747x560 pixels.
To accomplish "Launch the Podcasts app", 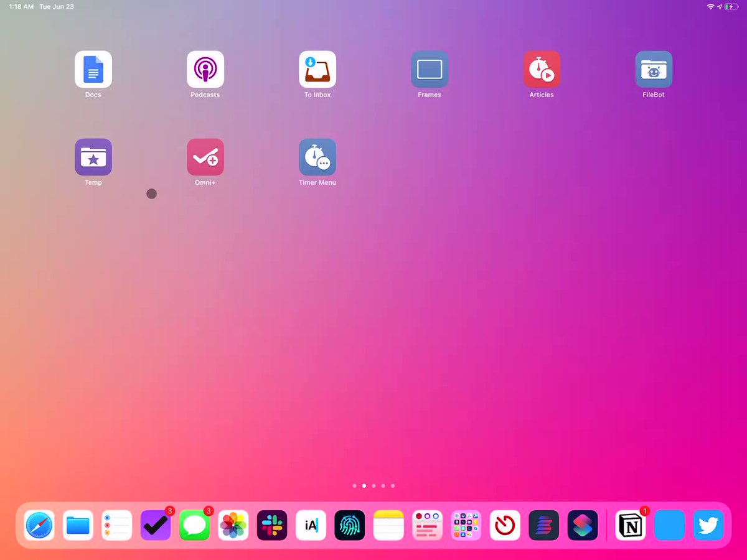I will [x=205, y=69].
